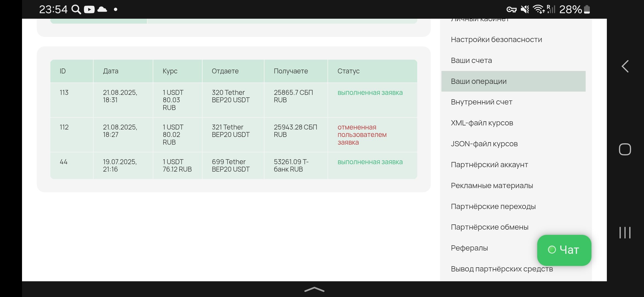Go to Ваши счета section
The height and width of the screenshot is (297, 644).
pos(471,61)
